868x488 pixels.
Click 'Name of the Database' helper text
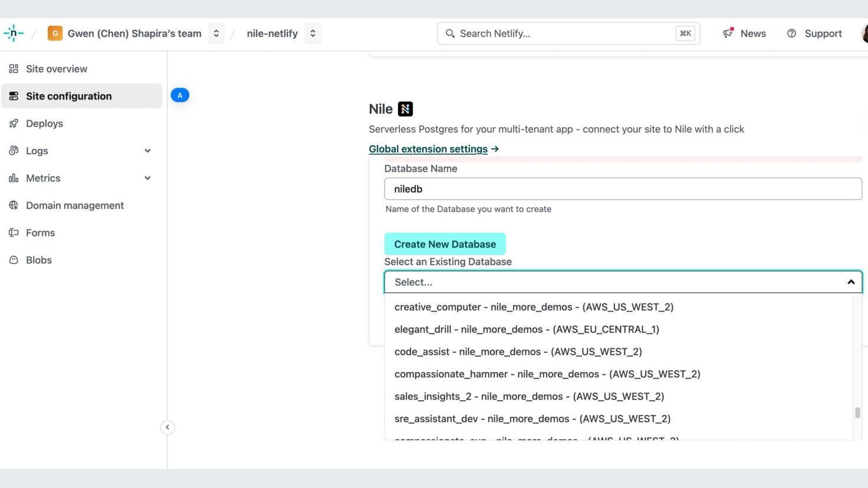coord(468,209)
